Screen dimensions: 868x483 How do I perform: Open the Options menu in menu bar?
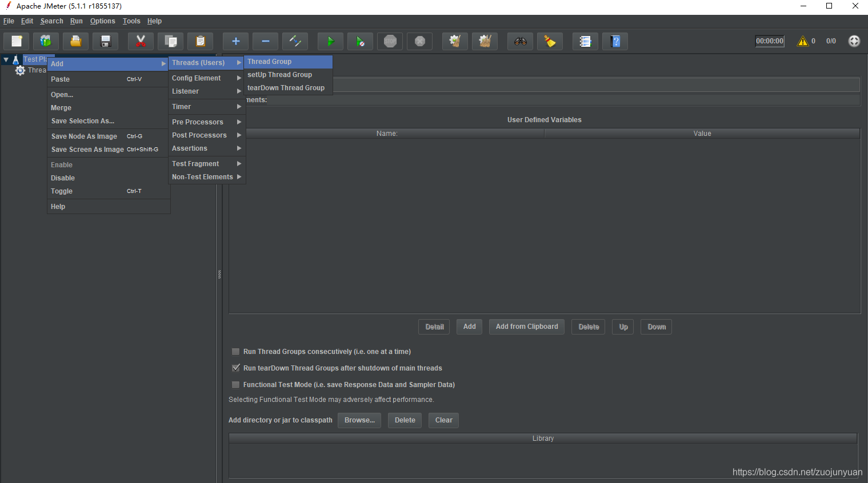pos(102,21)
